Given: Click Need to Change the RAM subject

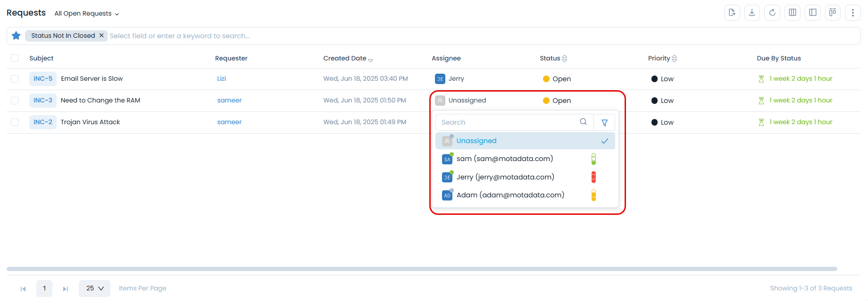Looking at the screenshot, I should click(100, 101).
